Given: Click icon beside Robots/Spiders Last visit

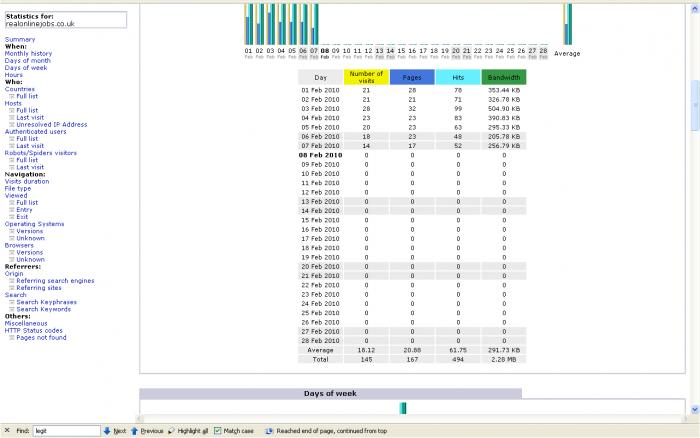Looking at the screenshot, I should click(12, 167).
